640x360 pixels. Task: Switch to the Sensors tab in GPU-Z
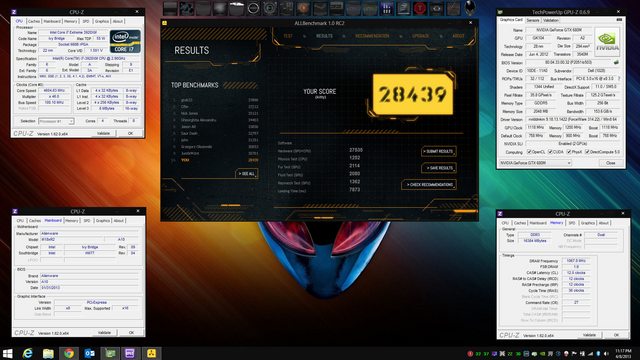pyautogui.click(x=533, y=20)
